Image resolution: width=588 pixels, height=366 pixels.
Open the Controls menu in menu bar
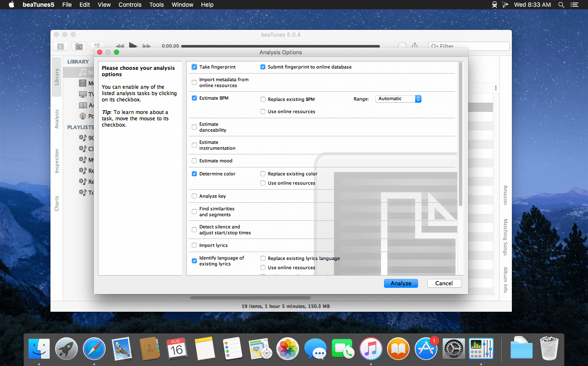pos(130,5)
